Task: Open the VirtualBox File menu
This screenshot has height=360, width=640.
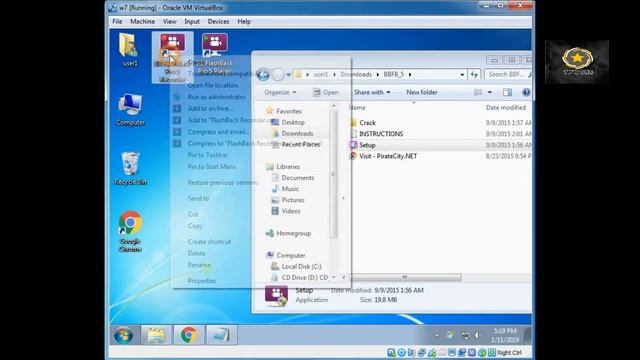Action: [117, 22]
